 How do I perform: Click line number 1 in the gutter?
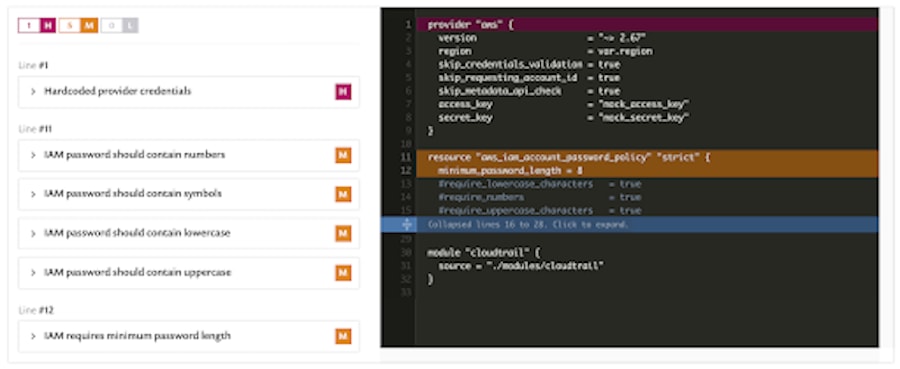408,25
